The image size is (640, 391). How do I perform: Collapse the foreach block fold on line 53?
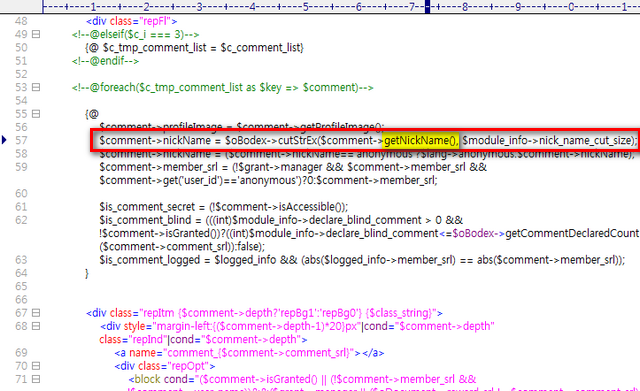36,87
